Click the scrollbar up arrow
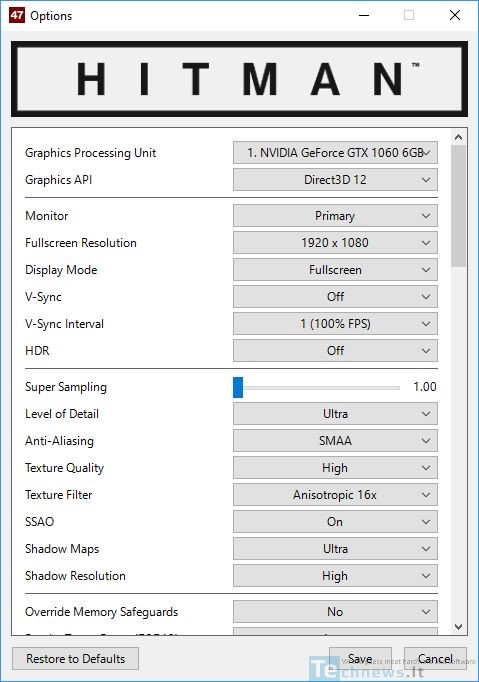The image size is (479, 682). (458, 137)
